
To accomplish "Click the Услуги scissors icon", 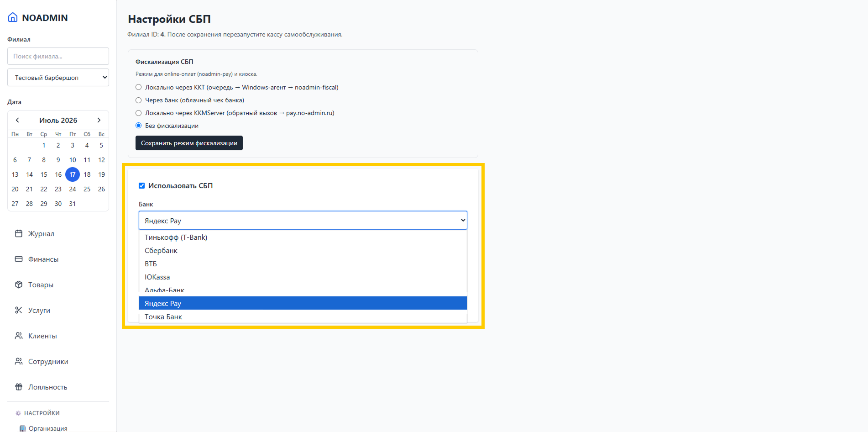I will click(x=19, y=310).
